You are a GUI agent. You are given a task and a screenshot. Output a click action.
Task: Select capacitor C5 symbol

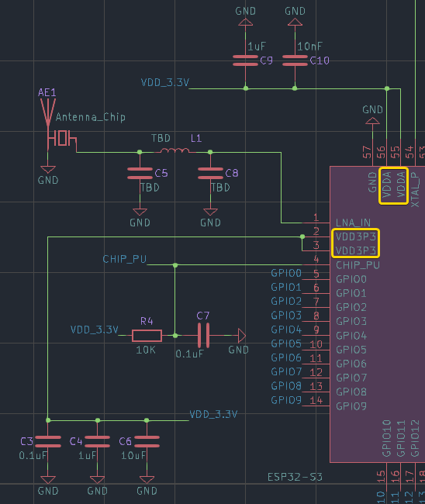140,173
